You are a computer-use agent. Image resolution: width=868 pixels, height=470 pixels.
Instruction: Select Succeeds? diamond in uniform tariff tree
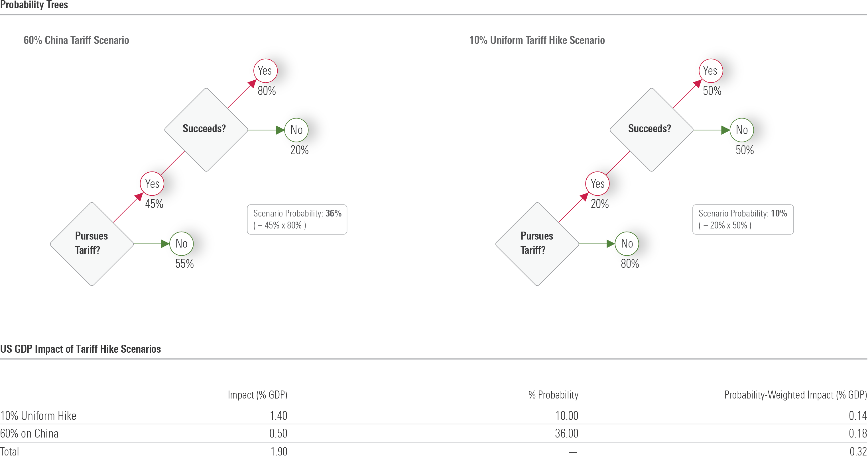651,130
